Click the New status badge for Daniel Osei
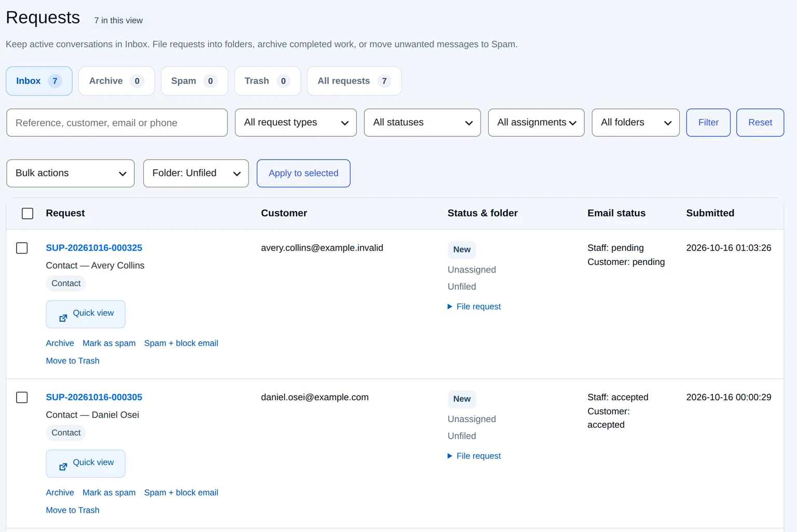This screenshot has height=532, width=797. 462,399
